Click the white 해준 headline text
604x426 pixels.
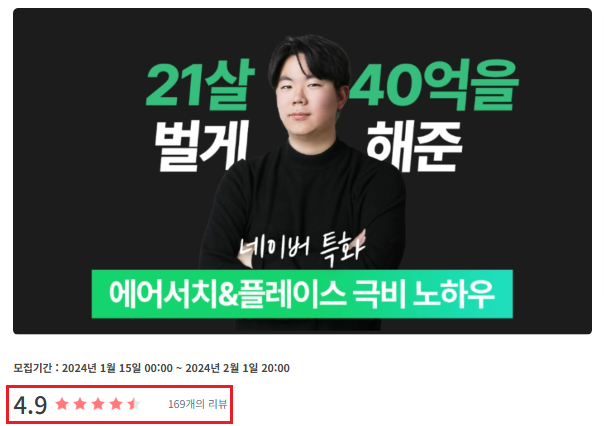tap(414, 146)
